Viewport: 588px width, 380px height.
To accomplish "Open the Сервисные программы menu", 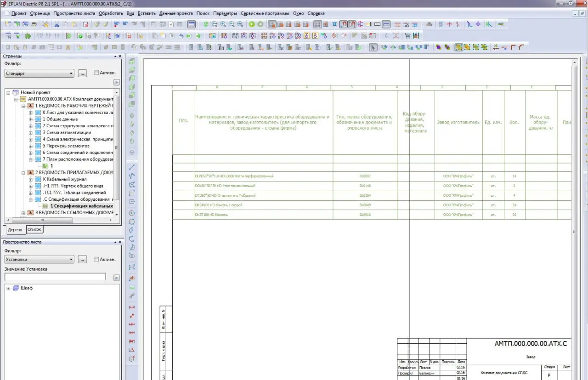I will click(265, 13).
